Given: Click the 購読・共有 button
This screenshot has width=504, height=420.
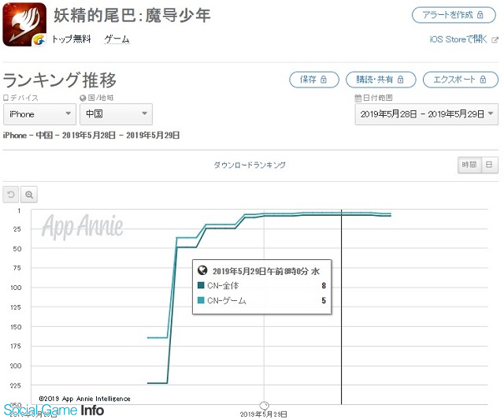Looking at the screenshot, I should (381, 80).
